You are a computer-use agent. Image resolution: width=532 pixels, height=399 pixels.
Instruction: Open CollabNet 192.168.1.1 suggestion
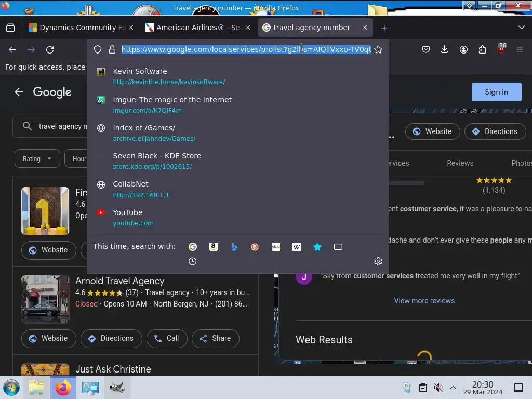[x=237, y=189]
